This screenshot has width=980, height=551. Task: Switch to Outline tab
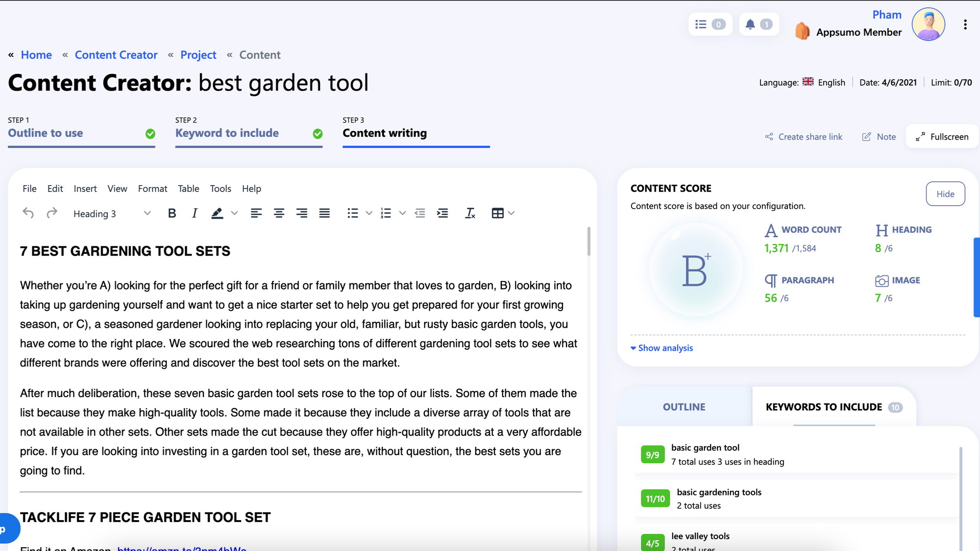(x=684, y=407)
